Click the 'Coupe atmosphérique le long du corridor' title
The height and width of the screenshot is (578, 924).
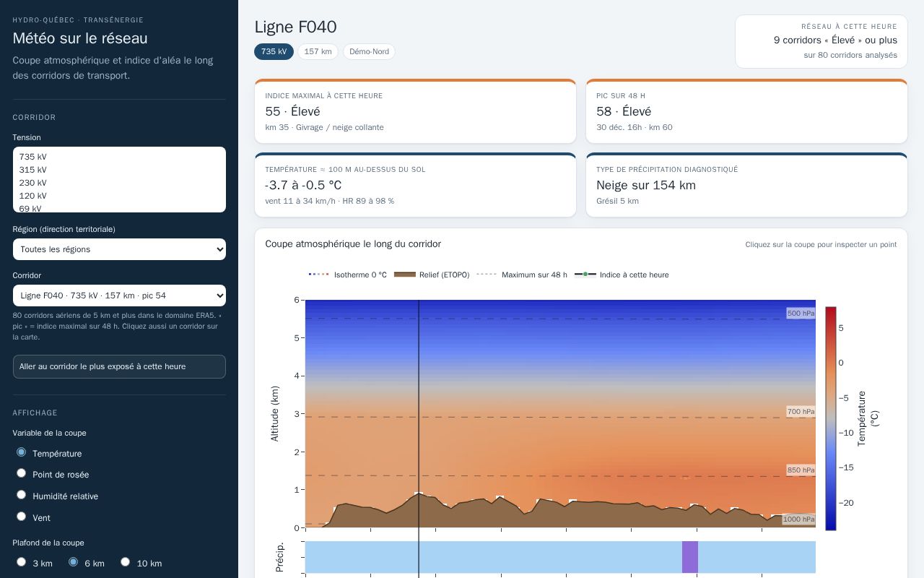pyautogui.click(x=353, y=244)
